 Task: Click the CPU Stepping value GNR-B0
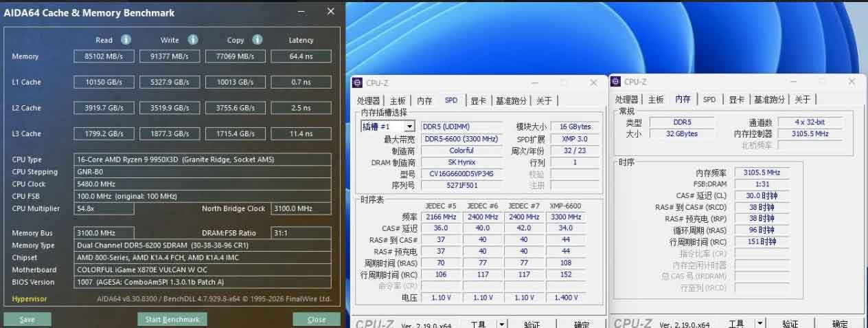(x=203, y=172)
